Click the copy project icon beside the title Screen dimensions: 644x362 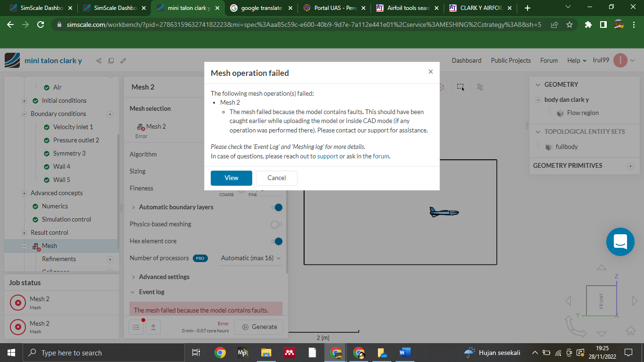click(111, 61)
